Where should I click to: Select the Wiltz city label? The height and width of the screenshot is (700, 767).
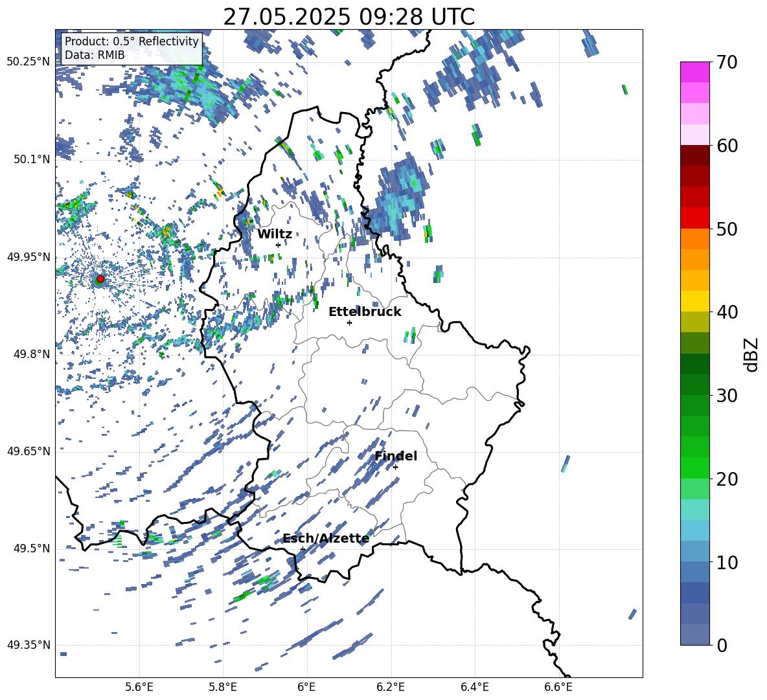coord(275,234)
